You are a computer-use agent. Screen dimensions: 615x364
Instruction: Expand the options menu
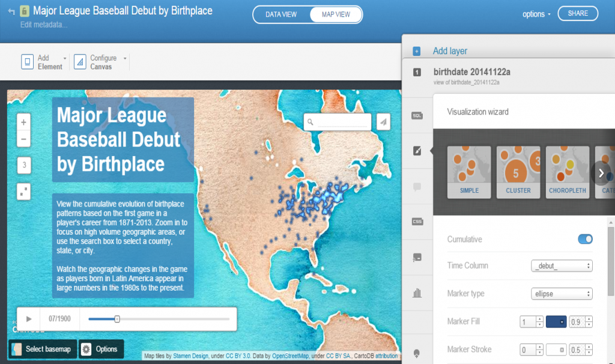tap(536, 14)
